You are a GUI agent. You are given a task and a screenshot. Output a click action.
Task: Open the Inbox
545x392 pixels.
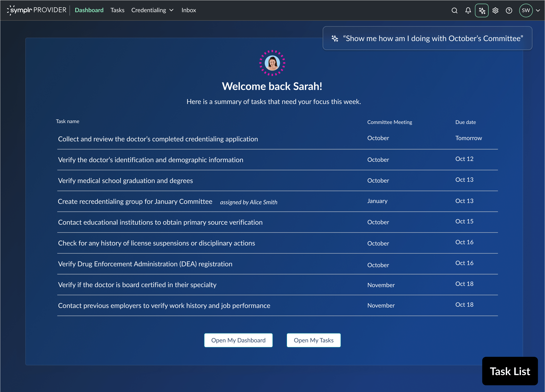tap(189, 10)
